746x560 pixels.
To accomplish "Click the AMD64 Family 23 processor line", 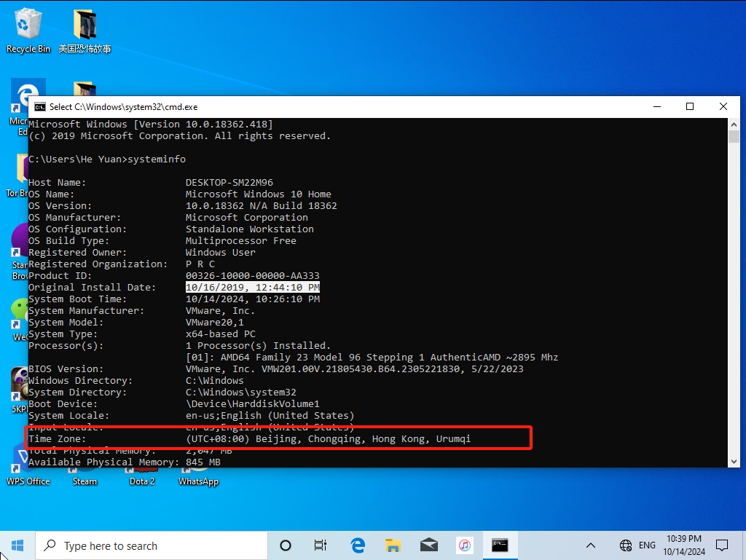I will (372, 358).
